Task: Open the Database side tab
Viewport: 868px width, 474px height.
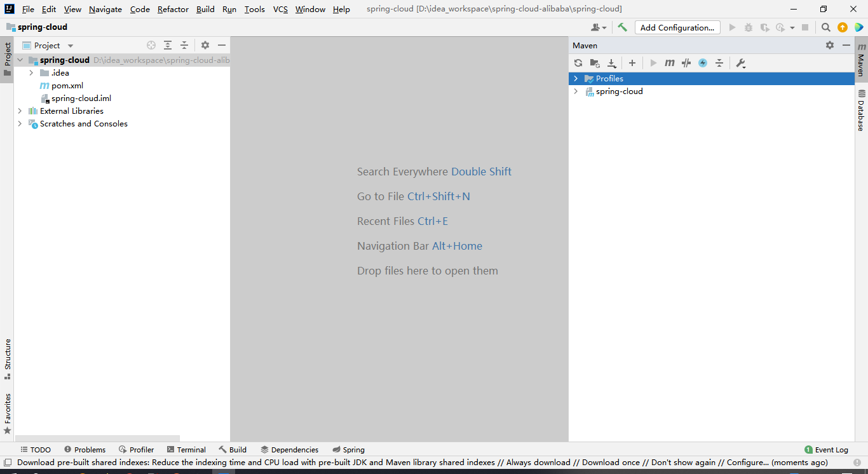Action: pos(861,110)
